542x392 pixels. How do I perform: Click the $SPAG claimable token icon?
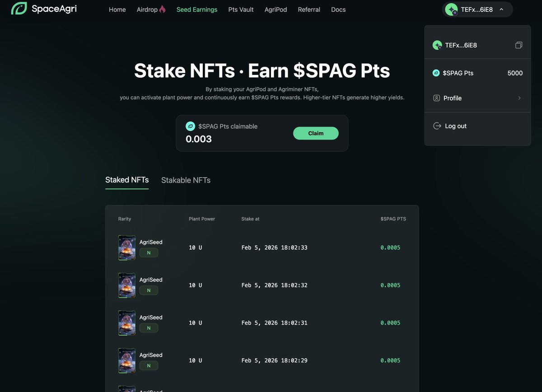190,126
